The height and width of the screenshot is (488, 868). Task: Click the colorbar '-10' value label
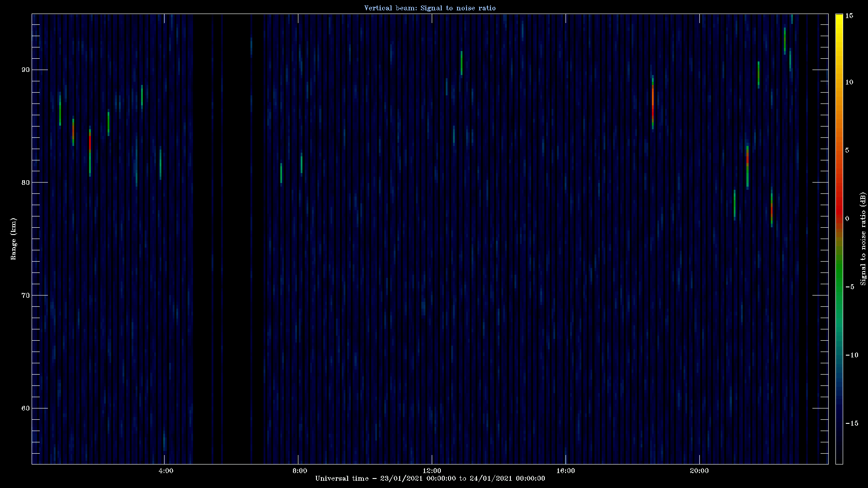(852, 355)
